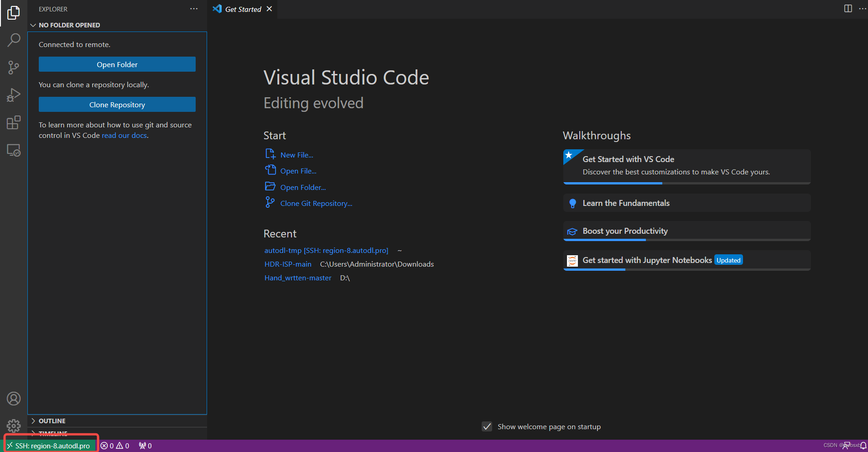The image size is (868, 452).
Task: Split the editor right
Action: 848,9
